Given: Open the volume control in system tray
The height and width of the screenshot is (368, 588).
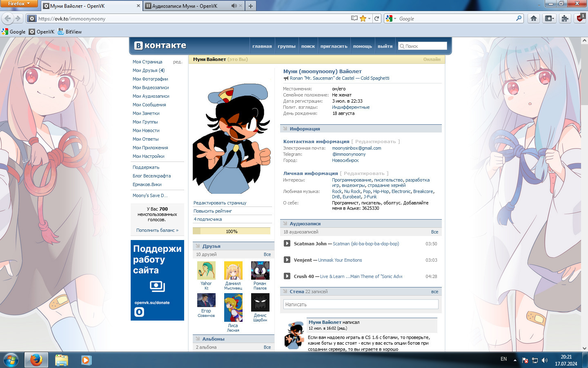Looking at the screenshot, I should pyautogui.click(x=544, y=360).
